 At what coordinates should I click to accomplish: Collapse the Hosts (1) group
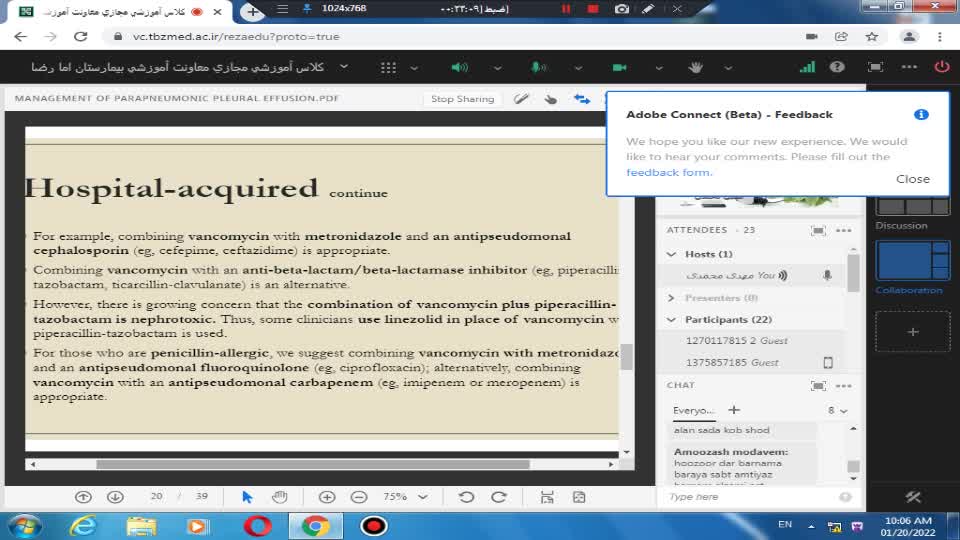[672, 254]
